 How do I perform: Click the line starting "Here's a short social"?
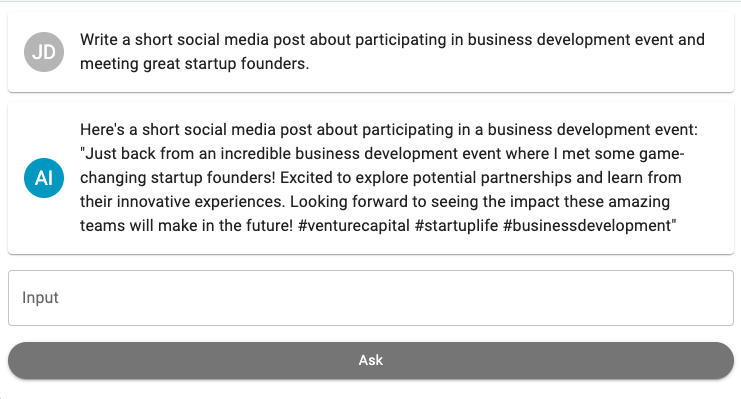[x=388, y=130]
